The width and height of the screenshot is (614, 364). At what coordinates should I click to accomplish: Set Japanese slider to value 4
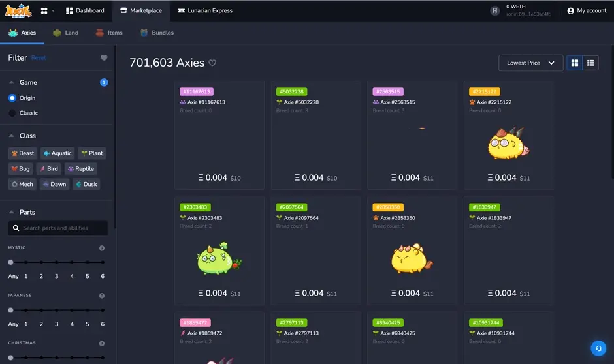pyautogui.click(x=72, y=310)
